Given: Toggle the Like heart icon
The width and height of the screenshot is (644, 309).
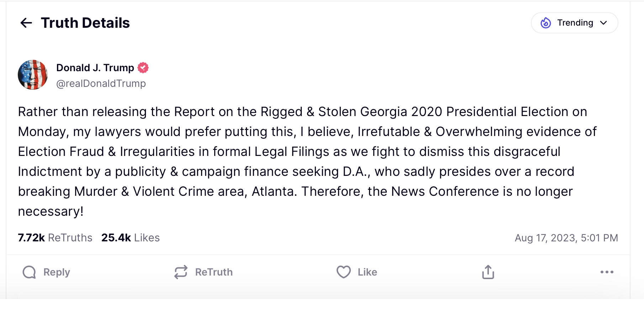Looking at the screenshot, I should coord(344,272).
